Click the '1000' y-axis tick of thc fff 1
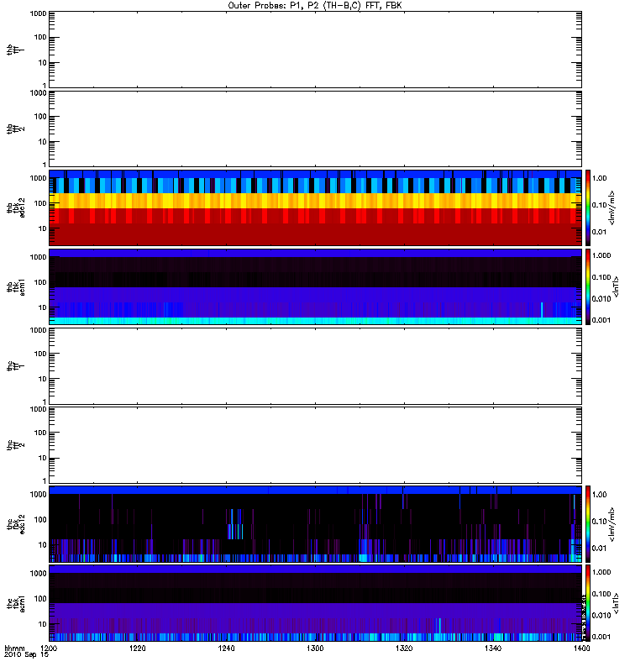Viewport: 630px width, 672px height. 38,330
